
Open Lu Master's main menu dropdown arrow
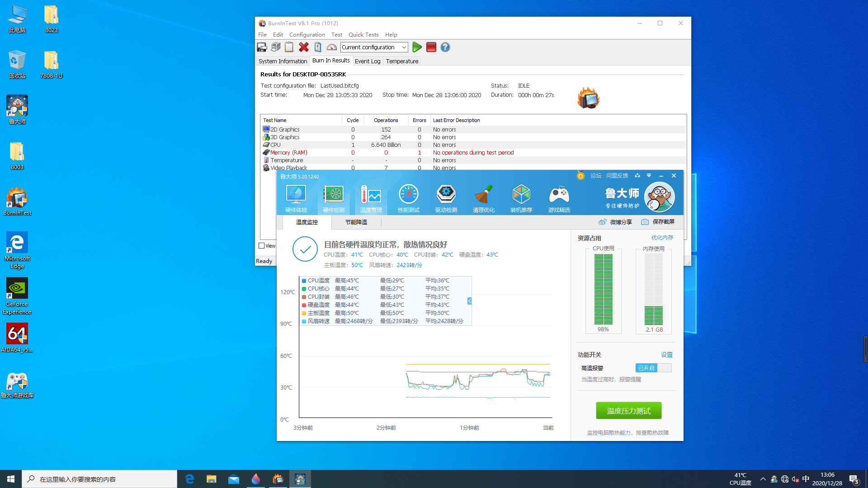tap(649, 175)
